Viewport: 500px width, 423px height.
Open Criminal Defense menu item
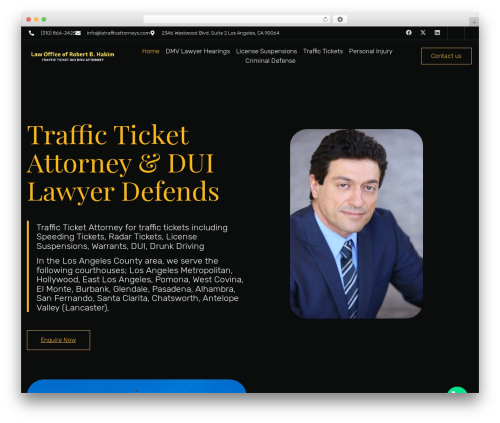[x=270, y=61]
